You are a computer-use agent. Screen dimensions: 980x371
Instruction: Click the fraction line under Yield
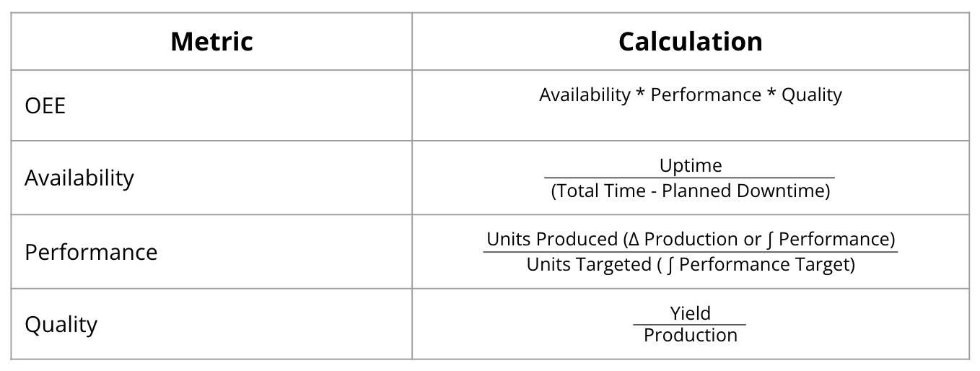(x=690, y=325)
